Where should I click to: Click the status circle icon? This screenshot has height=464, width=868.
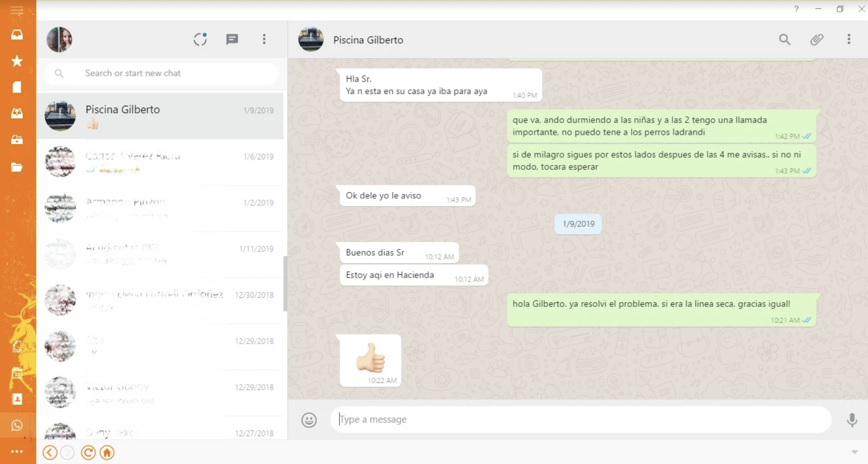point(200,39)
